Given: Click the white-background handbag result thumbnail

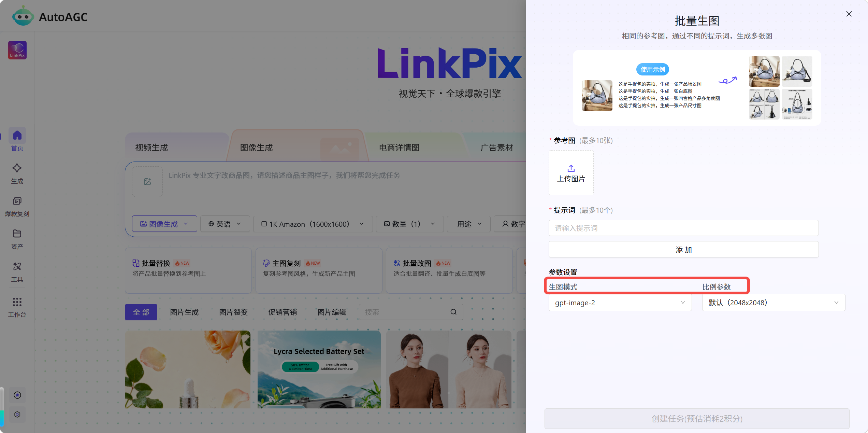Looking at the screenshot, I should (797, 71).
